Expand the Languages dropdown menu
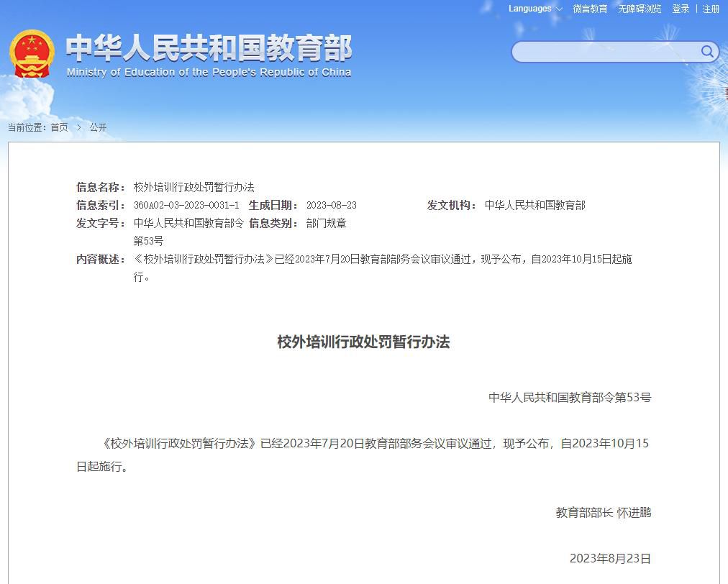This screenshot has width=728, height=584. (x=535, y=9)
